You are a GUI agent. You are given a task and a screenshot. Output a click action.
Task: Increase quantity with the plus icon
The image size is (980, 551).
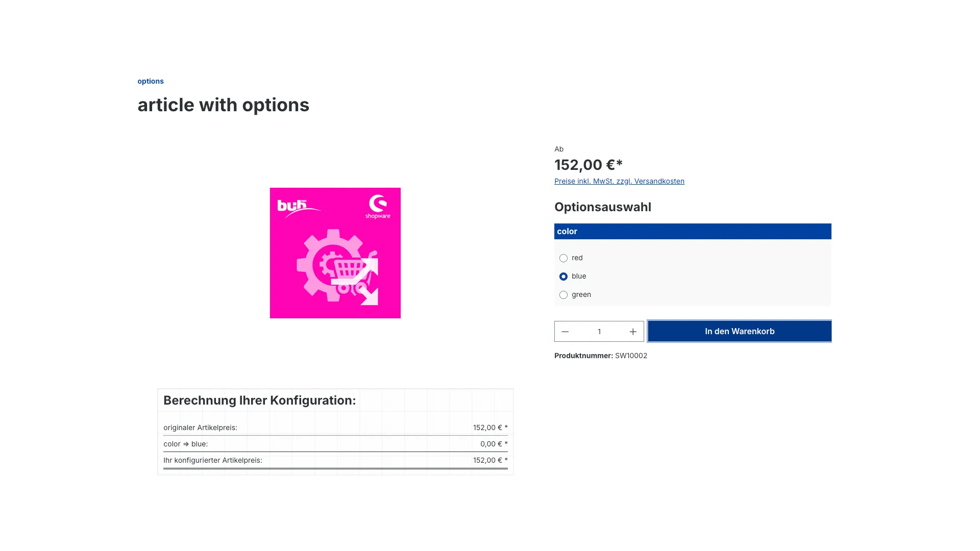click(x=633, y=332)
